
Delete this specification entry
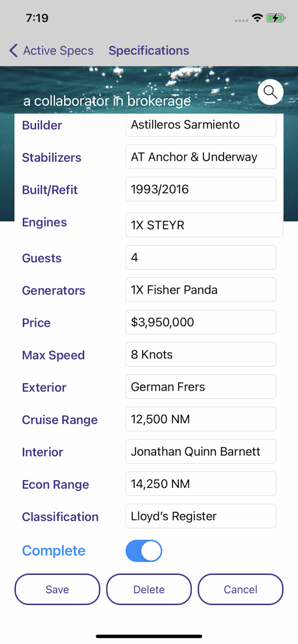149,589
